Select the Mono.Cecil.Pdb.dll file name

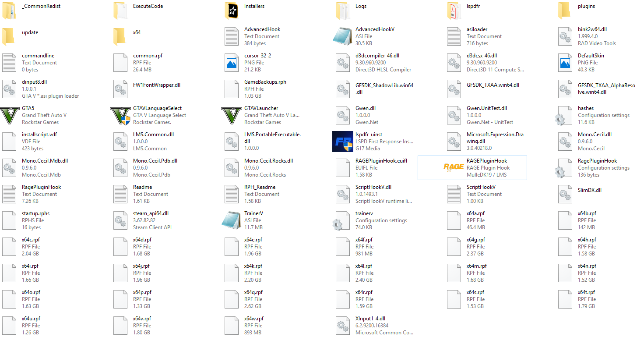click(155, 161)
